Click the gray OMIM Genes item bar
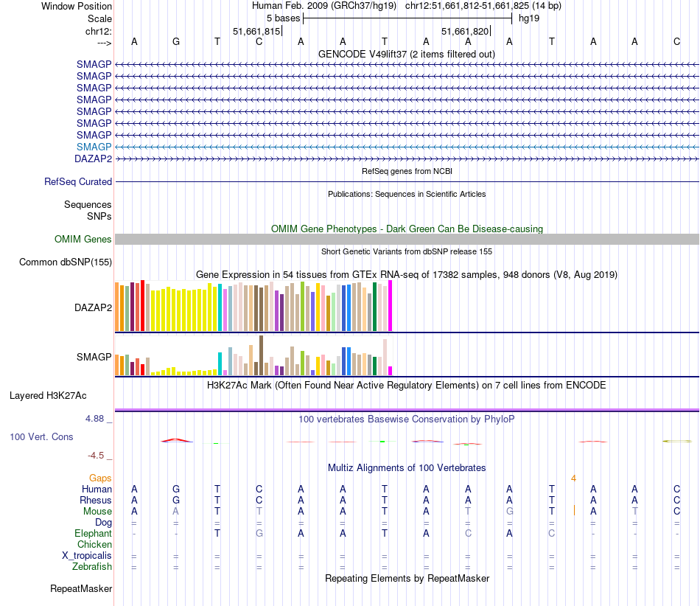 click(x=407, y=240)
